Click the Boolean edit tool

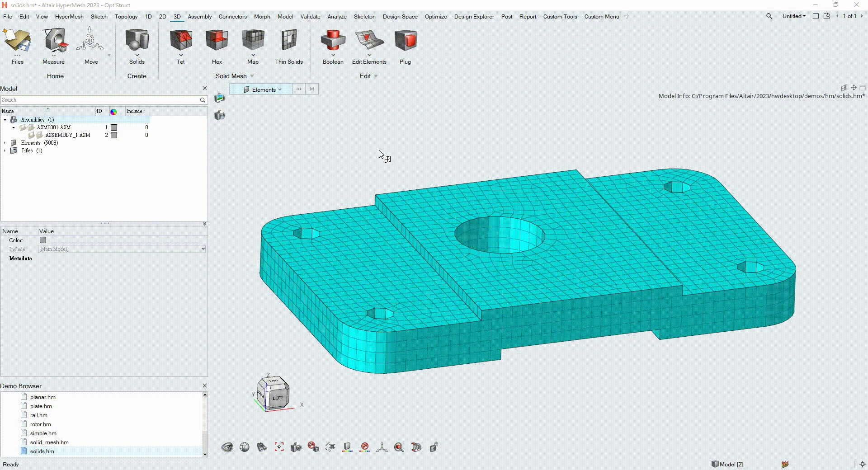[333, 41]
